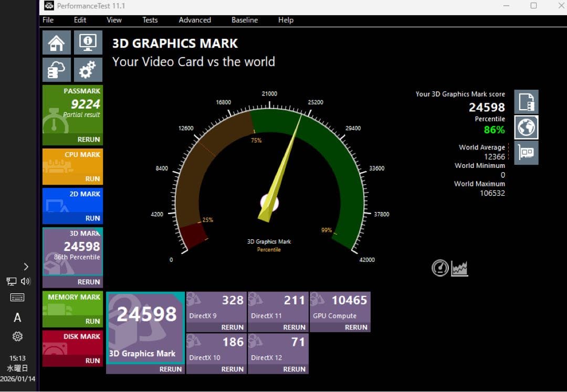Rerun the 3D Graphics Mark test
Image resolution: width=567 pixels, height=392 pixels.
[x=171, y=369]
